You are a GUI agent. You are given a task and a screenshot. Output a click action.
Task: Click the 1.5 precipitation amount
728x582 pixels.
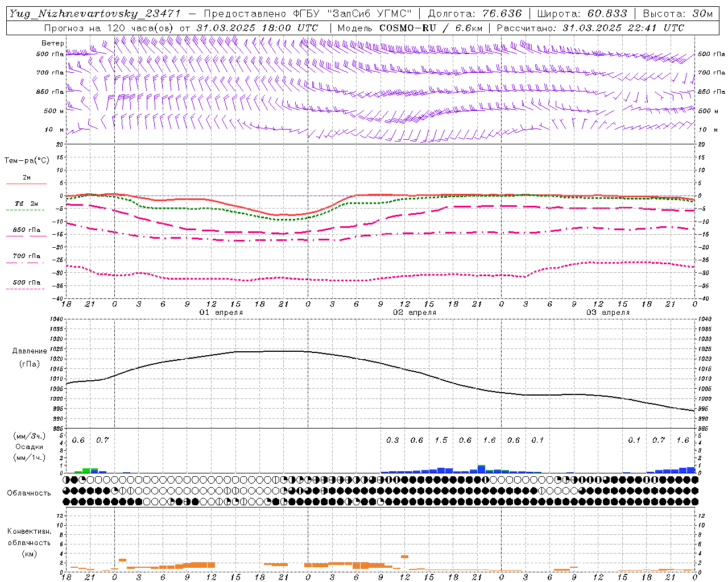pos(441,440)
